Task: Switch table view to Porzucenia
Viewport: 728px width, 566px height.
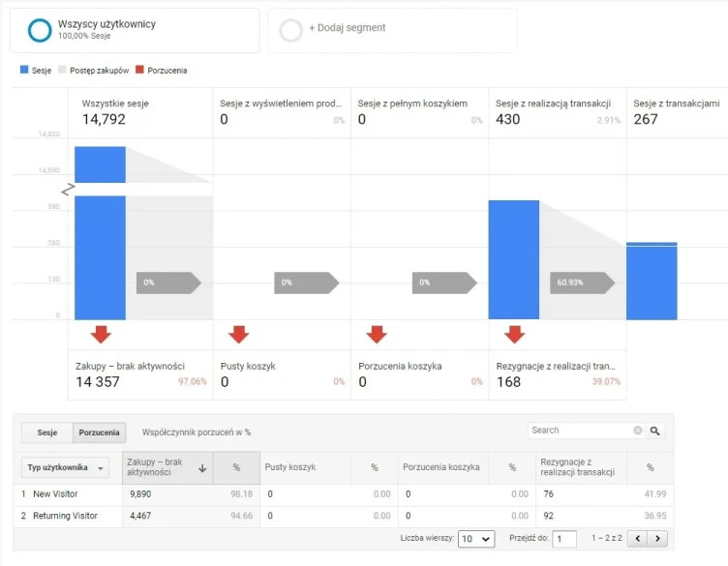Action: point(99,432)
